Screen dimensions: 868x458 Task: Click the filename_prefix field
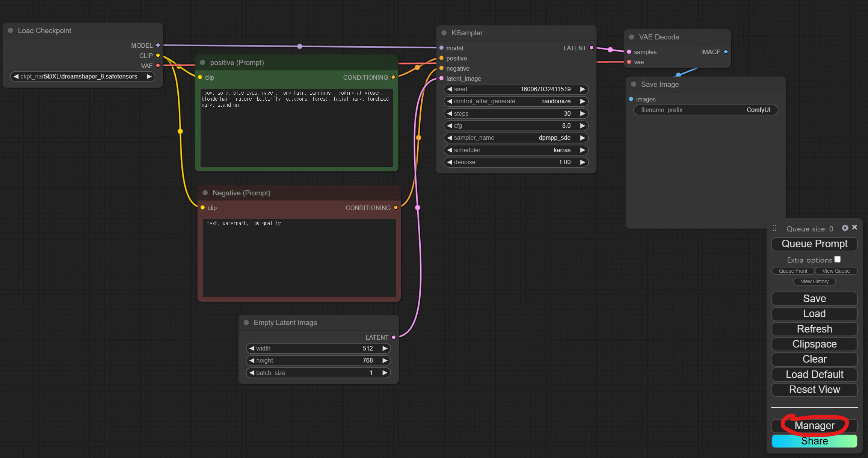click(x=705, y=110)
